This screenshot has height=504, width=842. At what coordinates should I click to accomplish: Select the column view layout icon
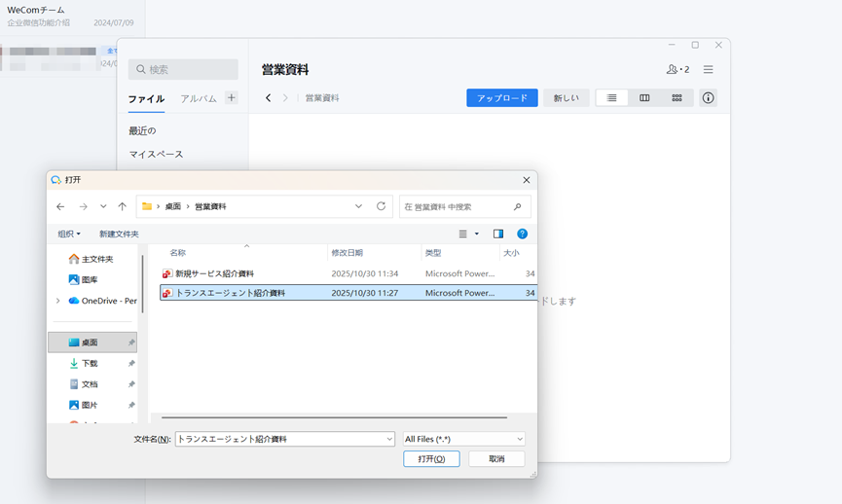[644, 98]
